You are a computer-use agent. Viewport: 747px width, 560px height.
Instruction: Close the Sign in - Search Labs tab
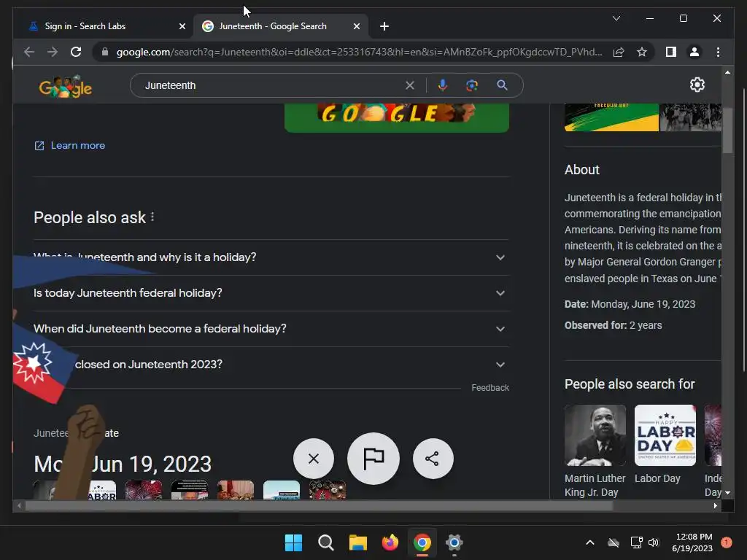click(x=182, y=26)
